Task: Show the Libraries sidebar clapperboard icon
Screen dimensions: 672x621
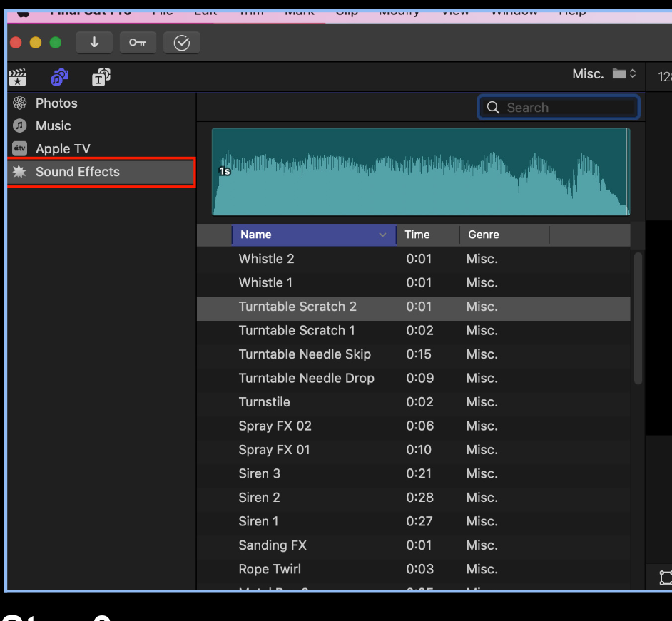Action: (18, 78)
